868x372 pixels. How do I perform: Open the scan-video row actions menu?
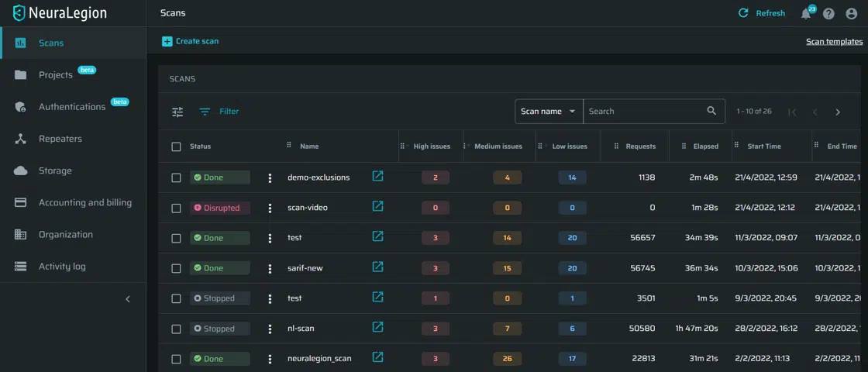pyautogui.click(x=270, y=208)
